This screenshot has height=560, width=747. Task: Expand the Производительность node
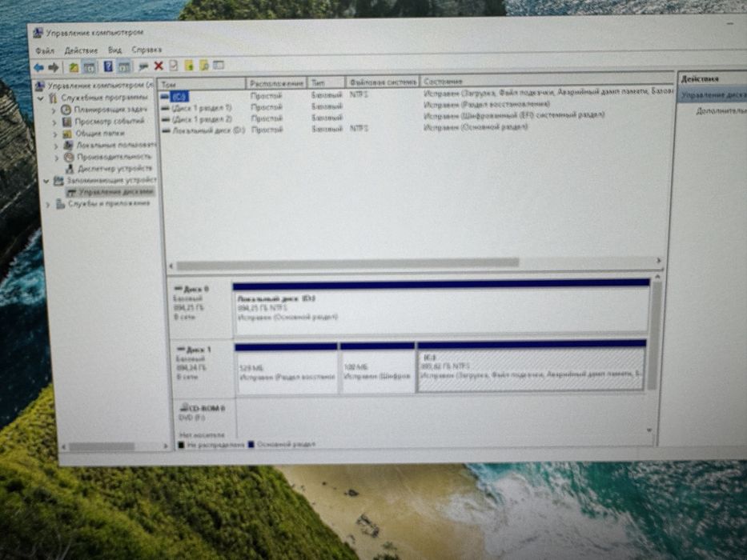(x=56, y=157)
